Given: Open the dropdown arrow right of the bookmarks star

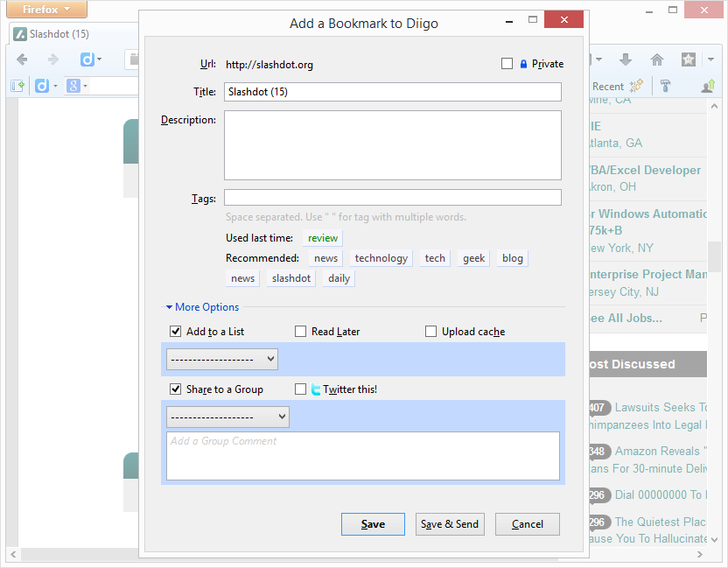Looking at the screenshot, I should click(x=710, y=59).
